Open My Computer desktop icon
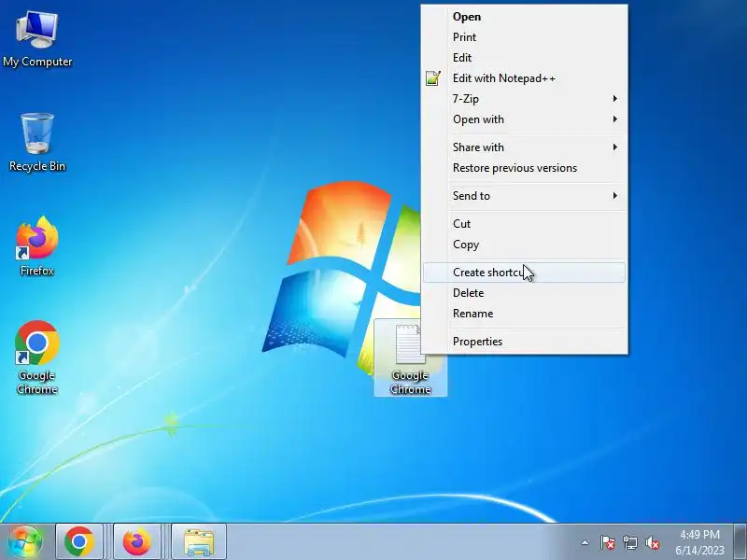The image size is (747, 560). (37, 39)
